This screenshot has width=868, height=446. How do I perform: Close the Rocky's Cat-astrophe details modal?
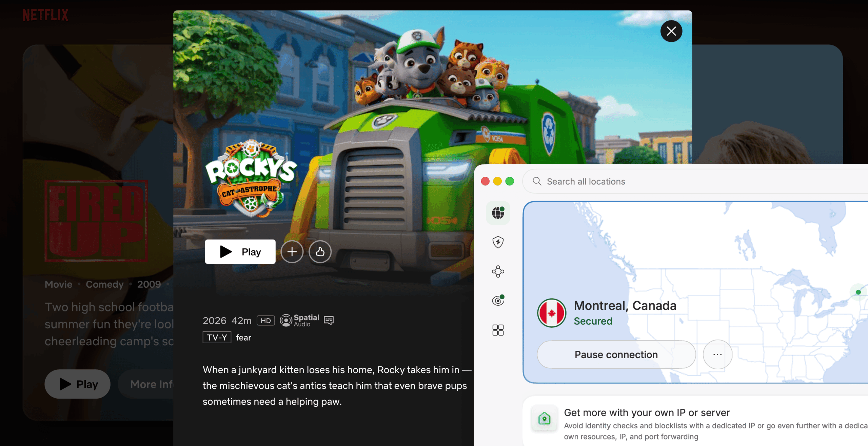tap(671, 31)
